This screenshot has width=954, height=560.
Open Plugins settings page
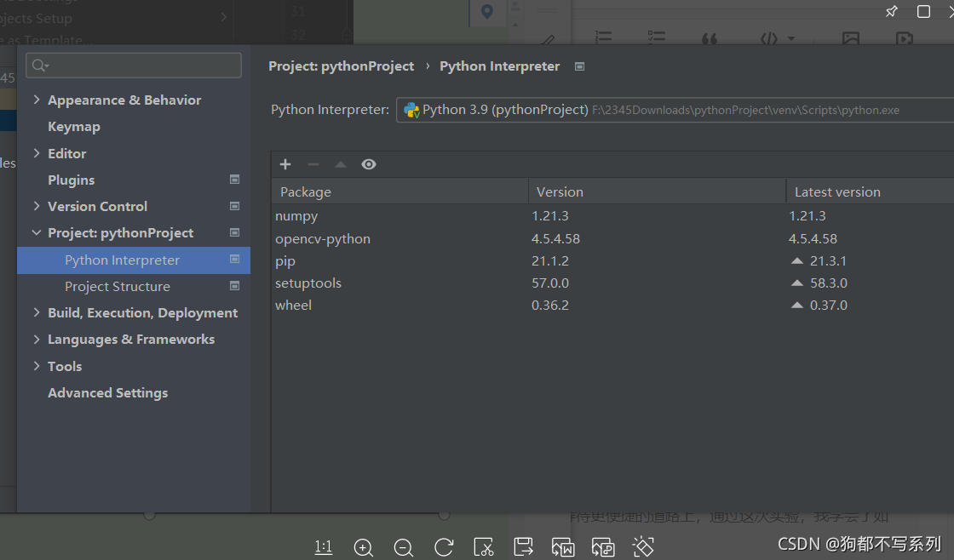click(72, 180)
